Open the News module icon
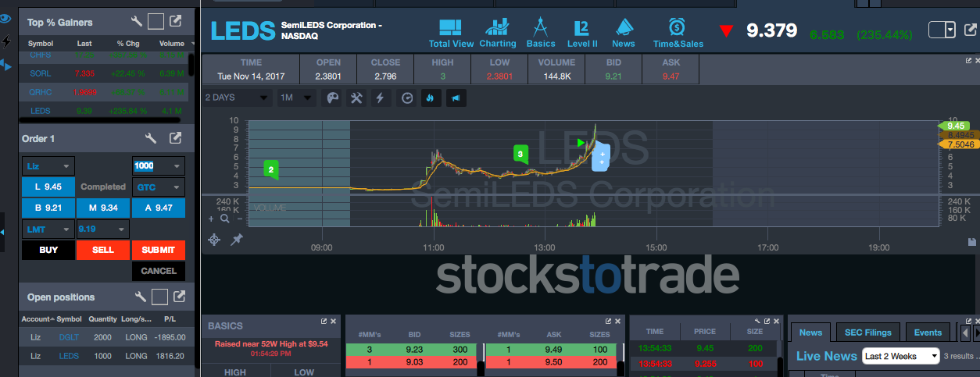The height and width of the screenshot is (377, 980). 624,33
